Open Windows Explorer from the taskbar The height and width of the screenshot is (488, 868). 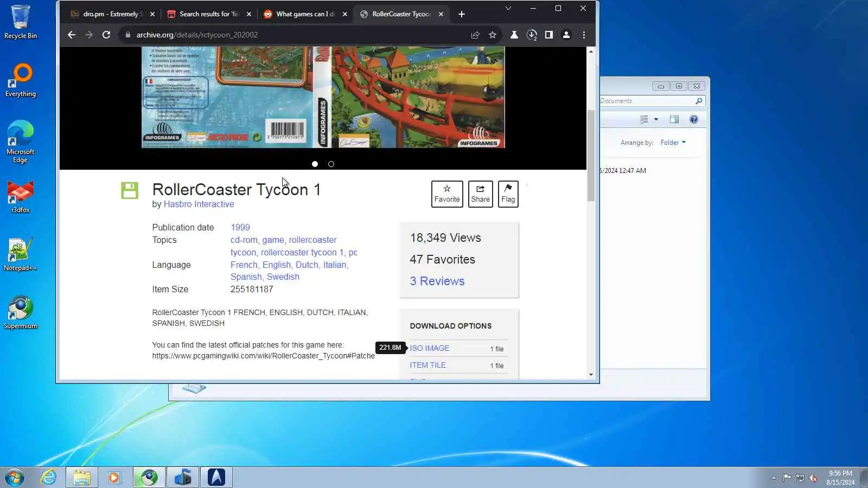tap(82, 478)
